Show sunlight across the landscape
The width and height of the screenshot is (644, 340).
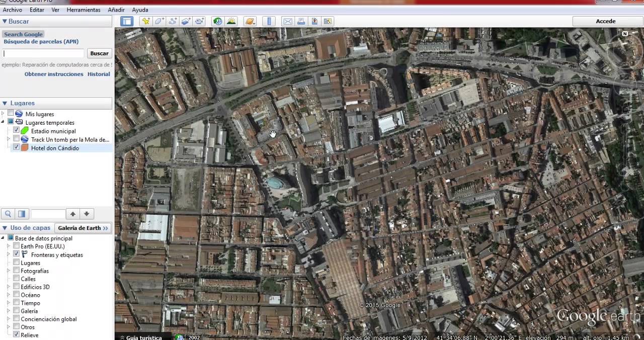231,21
